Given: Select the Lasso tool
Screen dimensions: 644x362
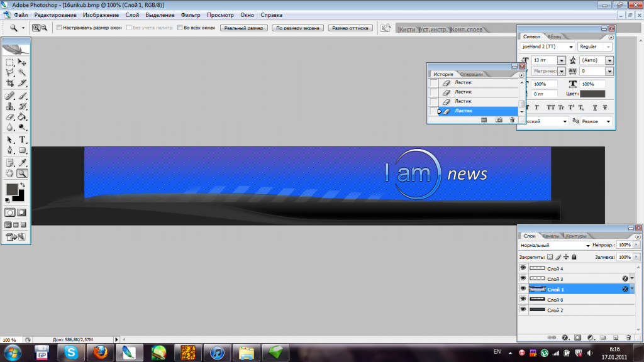Looking at the screenshot, I should 10,73.
